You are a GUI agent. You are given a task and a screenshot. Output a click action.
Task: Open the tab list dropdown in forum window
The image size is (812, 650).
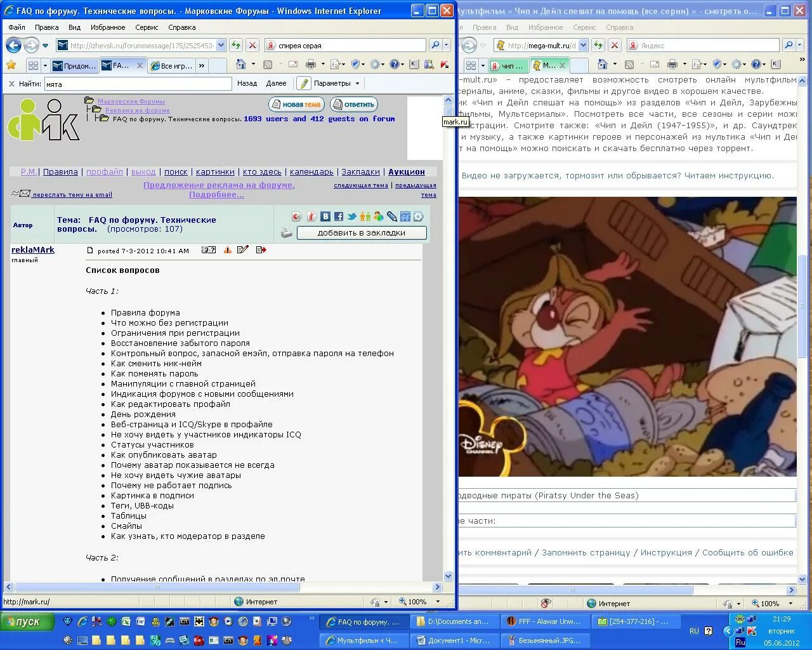coord(45,65)
